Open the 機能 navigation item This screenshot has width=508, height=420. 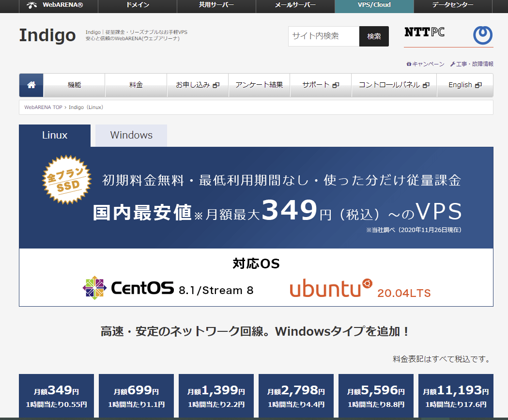point(74,85)
